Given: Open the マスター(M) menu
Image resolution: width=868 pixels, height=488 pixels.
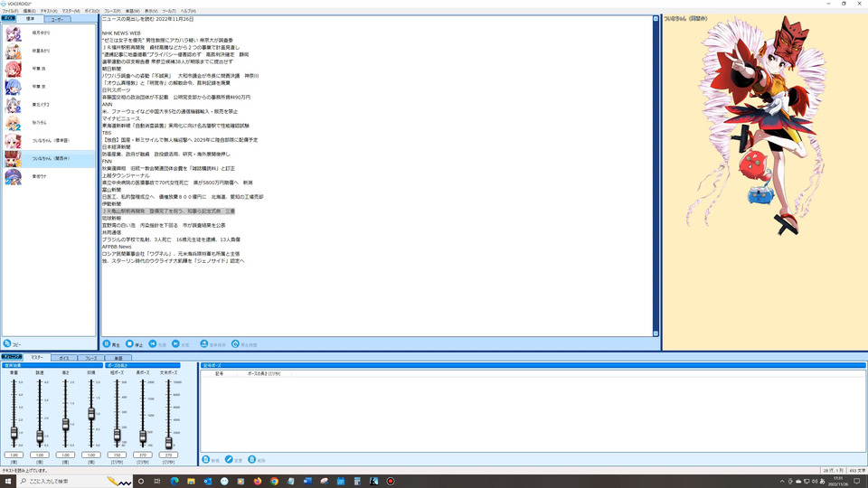Looking at the screenshot, I should point(71,11).
